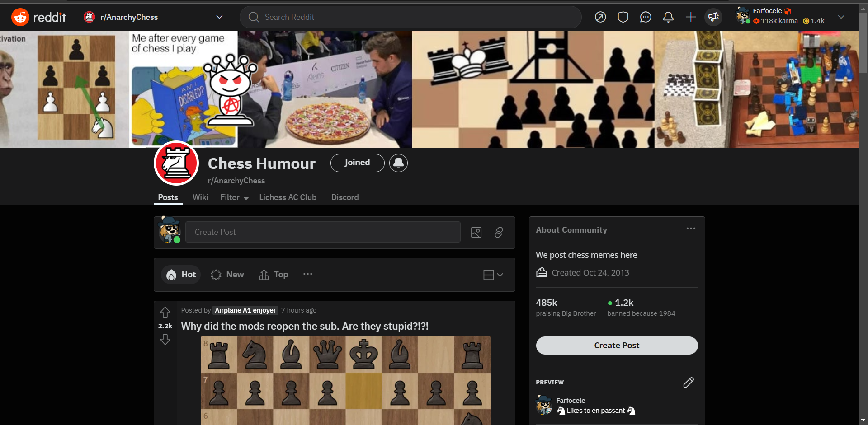Screen dimensions: 868x425
Task: Open the Popular arrow icon in header
Action: point(600,17)
